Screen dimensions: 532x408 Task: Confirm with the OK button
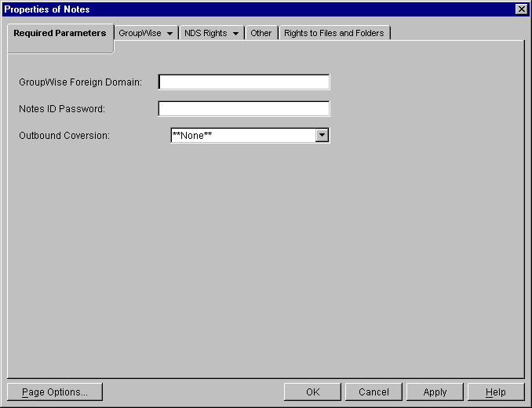click(312, 392)
